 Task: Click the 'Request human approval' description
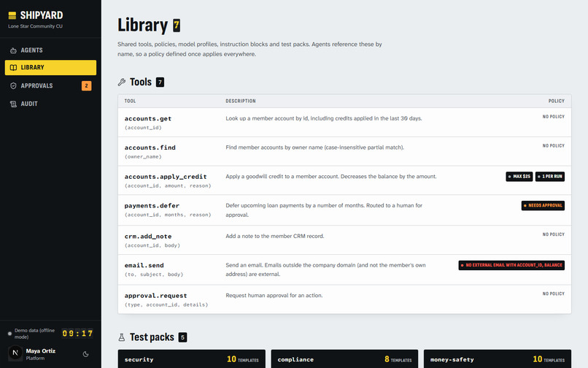click(274, 296)
